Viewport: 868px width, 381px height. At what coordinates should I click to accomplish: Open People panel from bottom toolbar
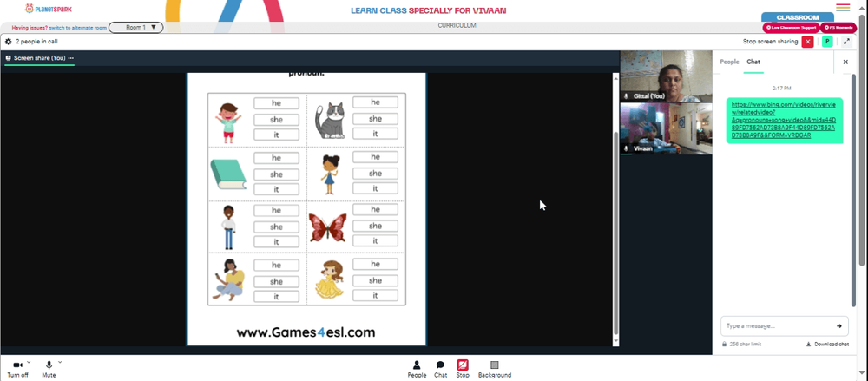[417, 369]
